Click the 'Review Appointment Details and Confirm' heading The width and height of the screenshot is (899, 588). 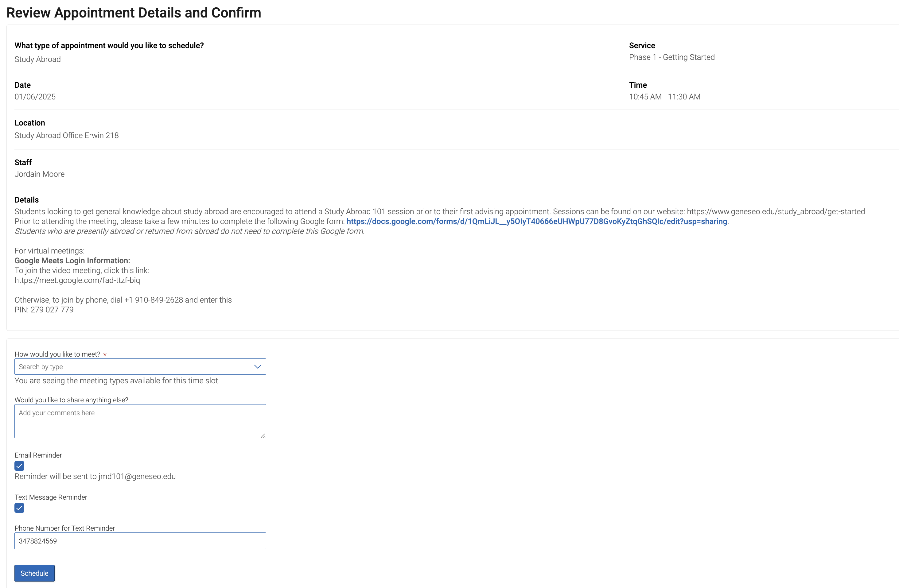click(x=134, y=13)
